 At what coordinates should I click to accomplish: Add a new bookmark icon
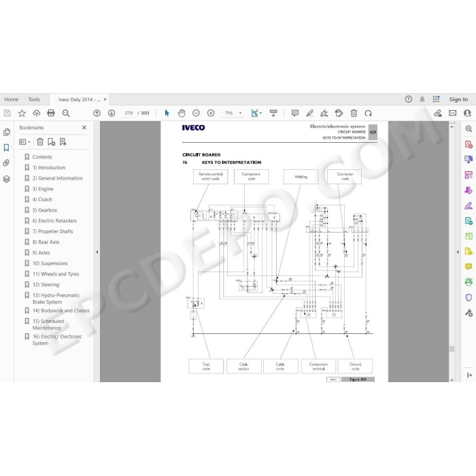click(x=51, y=141)
